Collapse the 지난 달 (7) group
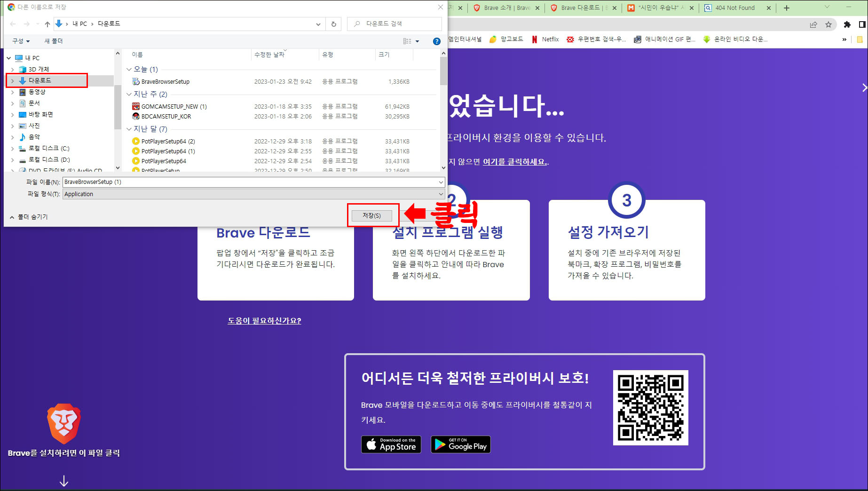This screenshot has height=491, width=868. (x=129, y=129)
